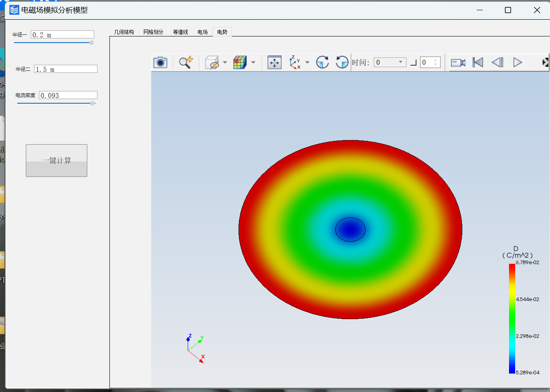The height and width of the screenshot is (392, 550).
Task: Click the D color scale legend bar
Action: point(512,319)
